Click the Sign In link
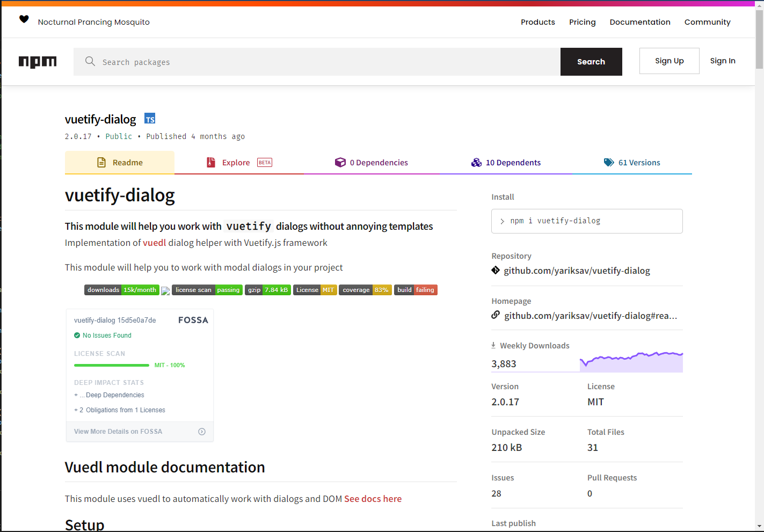Screen dimensions: 764x532 coord(723,61)
